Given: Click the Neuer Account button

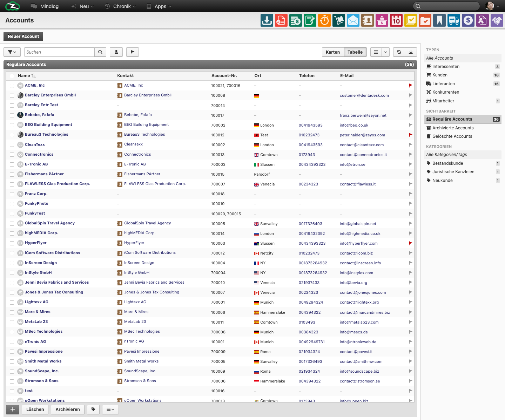Looking at the screenshot, I should (x=23, y=36).
